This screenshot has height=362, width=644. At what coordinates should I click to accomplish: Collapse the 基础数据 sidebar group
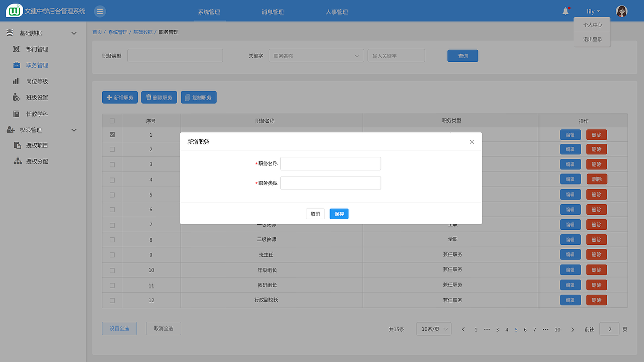[x=73, y=32]
